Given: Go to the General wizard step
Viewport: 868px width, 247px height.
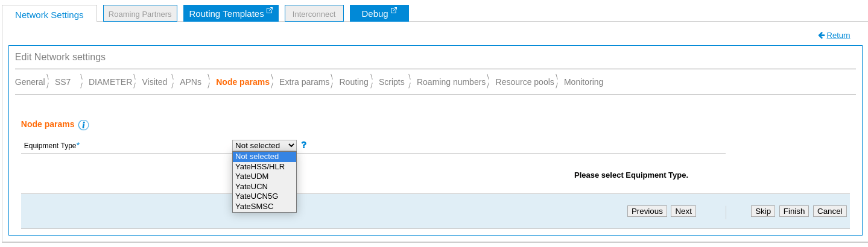Looking at the screenshot, I should click(x=30, y=82).
